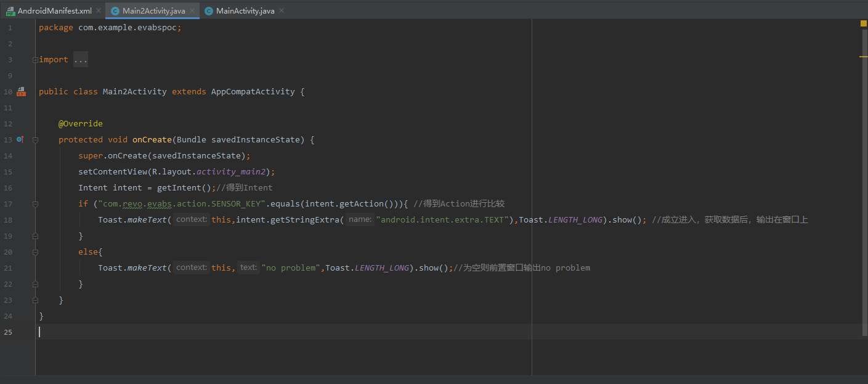Click the "com.revo.evabs.action.SENSOR_KEY" string
Viewport: 868px width, 384px height.
(181, 204)
